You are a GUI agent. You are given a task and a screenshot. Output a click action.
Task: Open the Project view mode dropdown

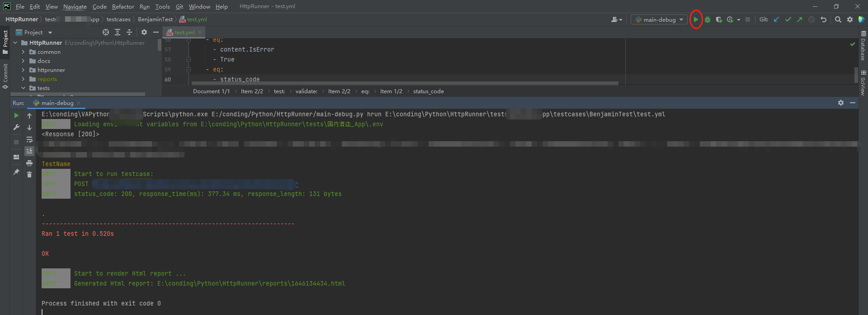pyautogui.click(x=50, y=33)
